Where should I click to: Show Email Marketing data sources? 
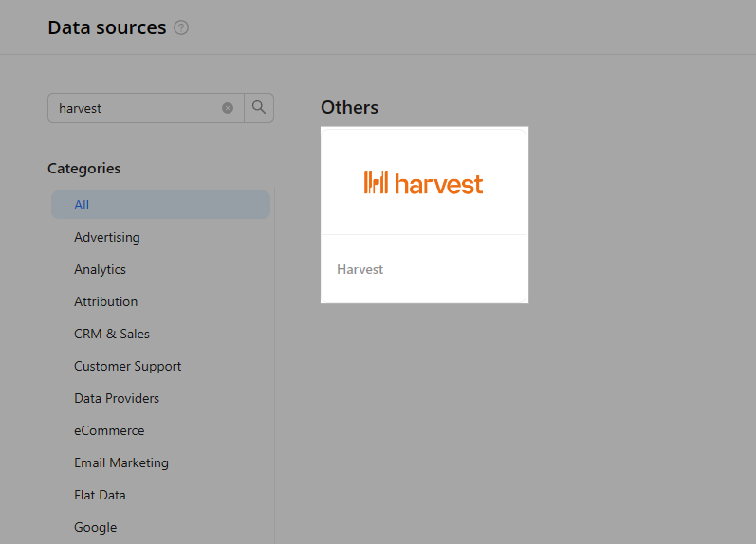click(x=121, y=463)
